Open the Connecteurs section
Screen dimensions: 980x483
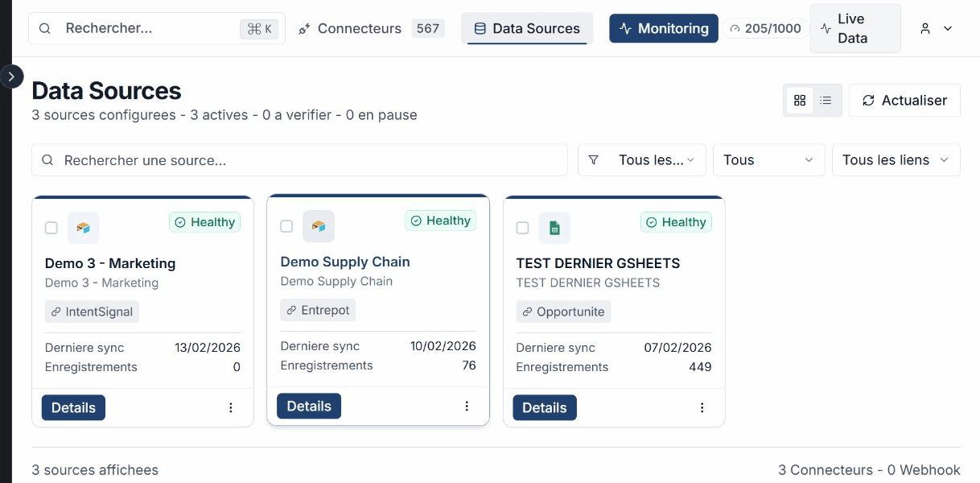[x=359, y=28]
